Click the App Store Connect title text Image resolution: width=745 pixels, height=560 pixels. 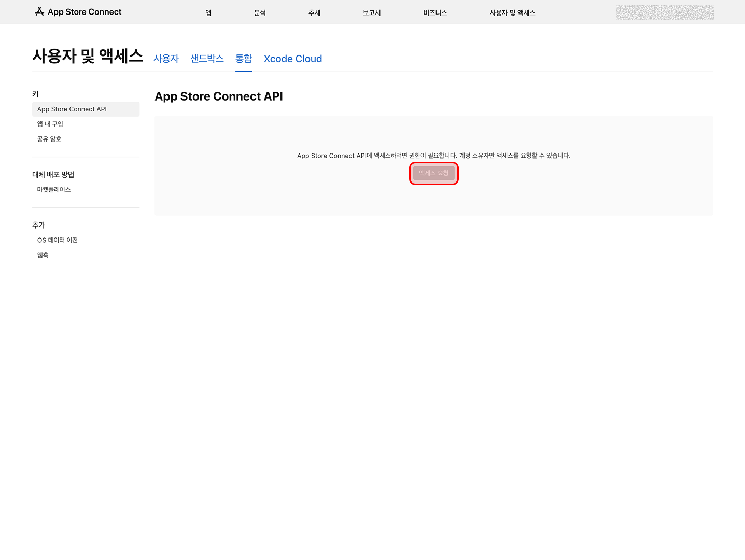coord(85,12)
